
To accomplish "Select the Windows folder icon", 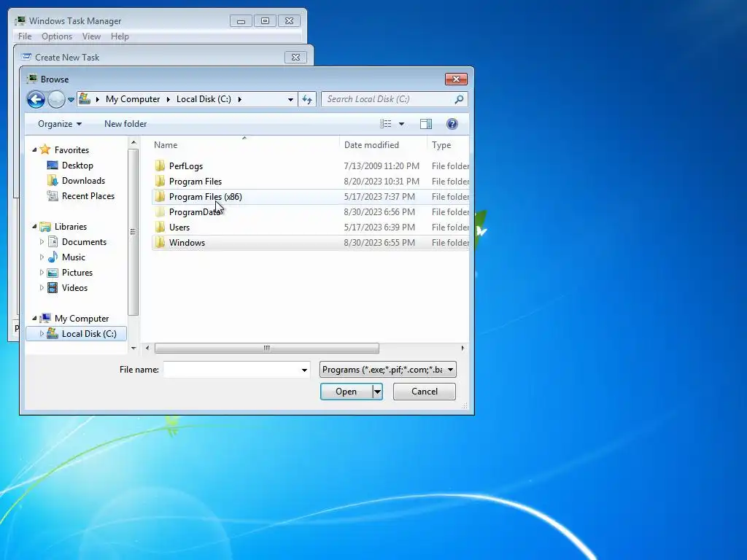I will pos(160,242).
